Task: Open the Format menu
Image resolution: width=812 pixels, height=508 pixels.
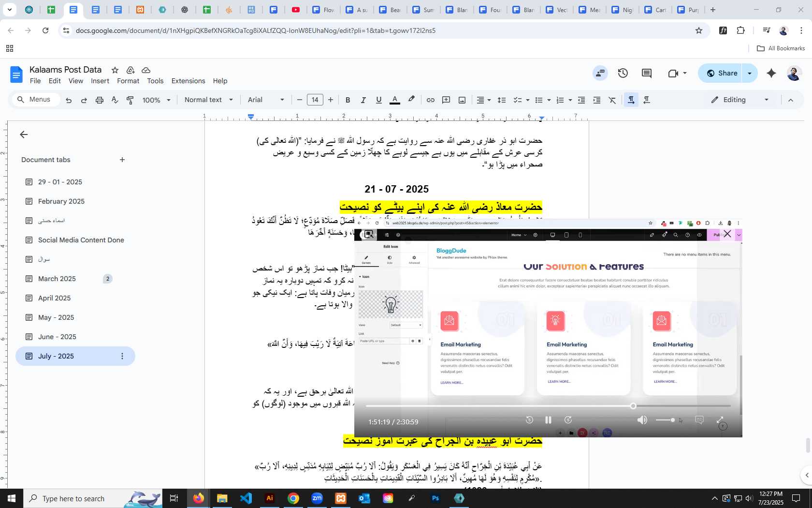Action: 128,81
